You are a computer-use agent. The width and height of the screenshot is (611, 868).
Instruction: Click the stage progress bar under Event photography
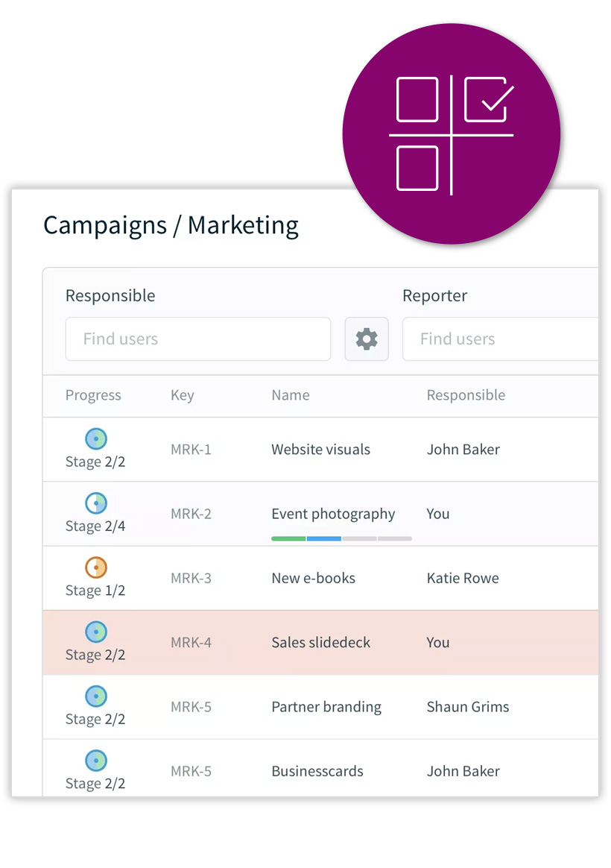tap(341, 538)
